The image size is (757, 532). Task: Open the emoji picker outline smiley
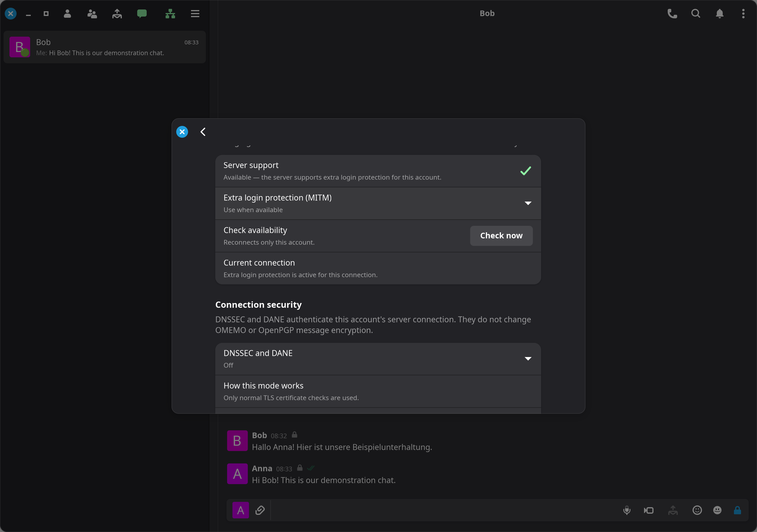(697, 510)
